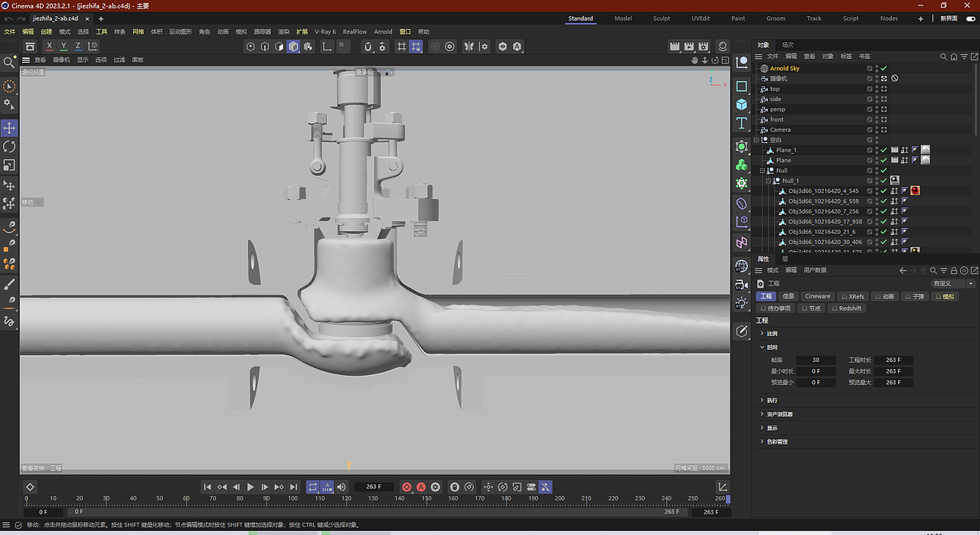The image size is (980, 535).
Task: Add a Cube primitive from right palette
Action: pyautogui.click(x=741, y=104)
